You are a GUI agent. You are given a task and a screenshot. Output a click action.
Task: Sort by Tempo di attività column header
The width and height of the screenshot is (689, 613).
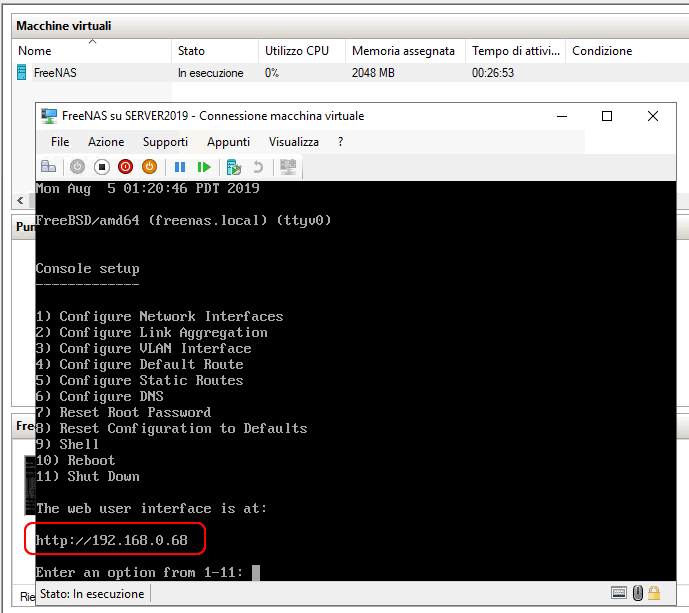515,51
